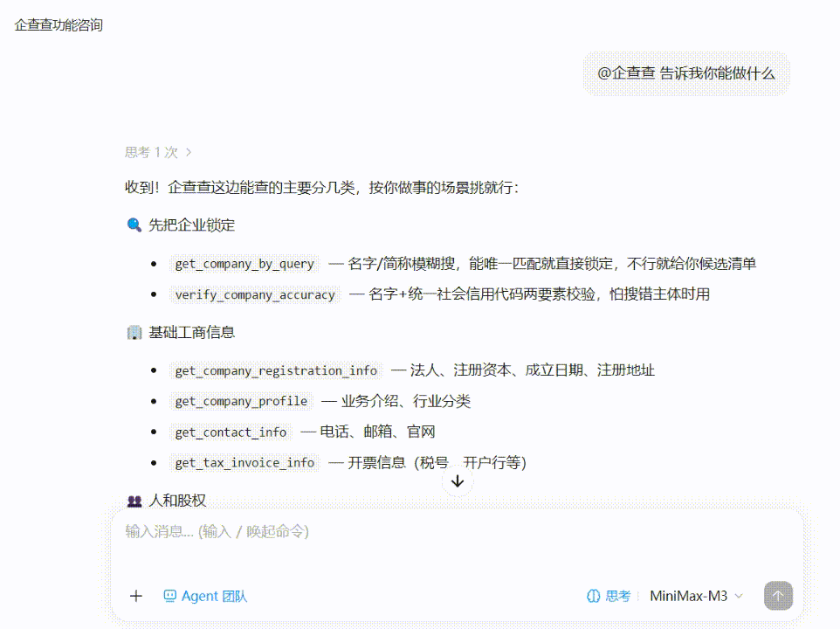The width and height of the screenshot is (840, 629).
Task: Click the 企查查功能咨询 conversation title
Action: click(59, 25)
